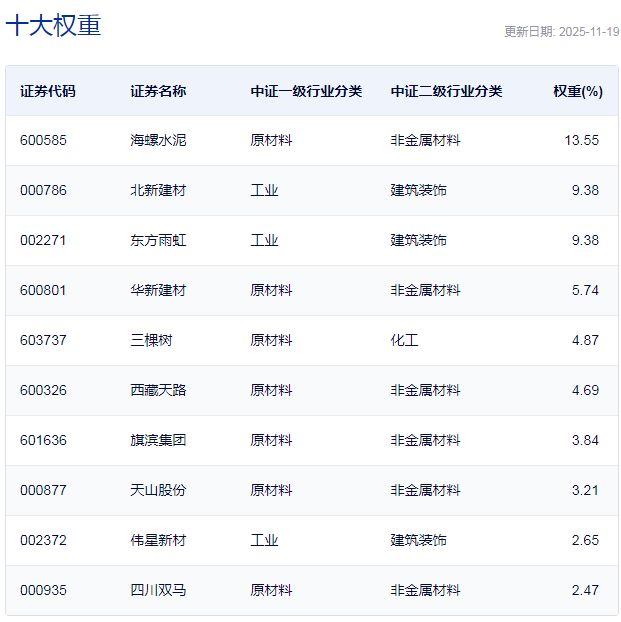Click 工业 link in 北新建材 row
This screenshot has width=621, height=622.
264,191
